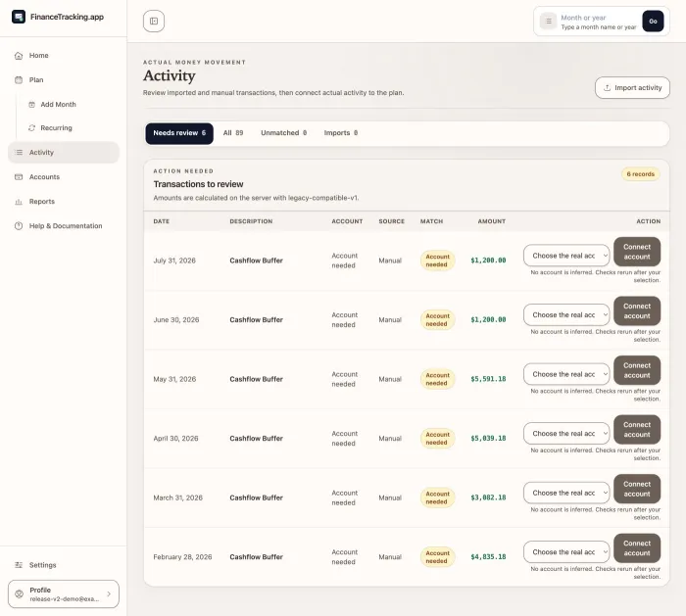
Task: Click the Home icon in sidebar
Action: coord(19,56)
